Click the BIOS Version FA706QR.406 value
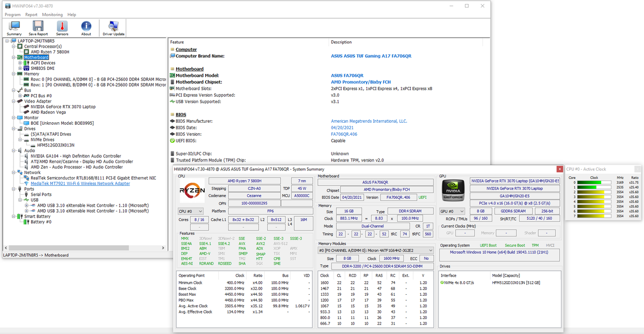The width and height of the screenshot is (644, 334). point(344,134)
